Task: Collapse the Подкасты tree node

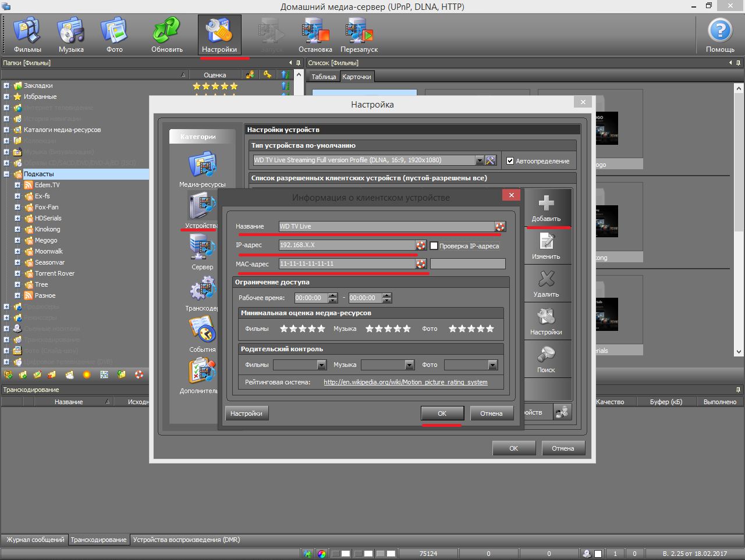Action: point(6,174)
